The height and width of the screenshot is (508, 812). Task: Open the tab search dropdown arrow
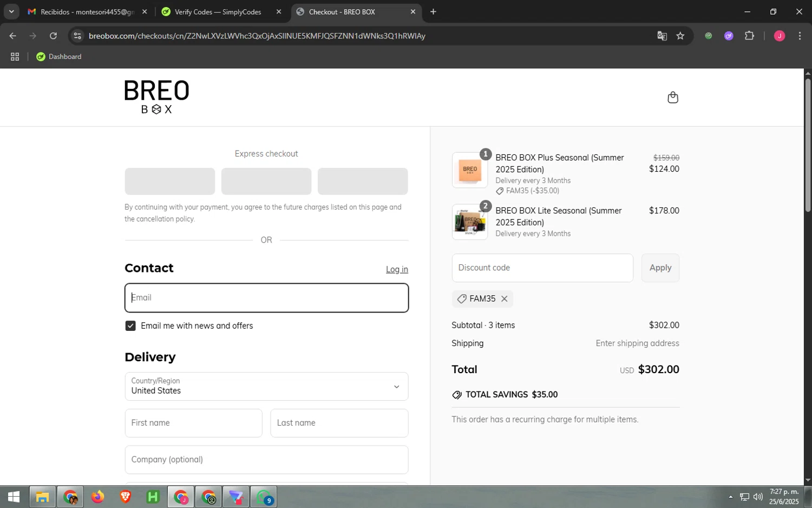(11, 11)
